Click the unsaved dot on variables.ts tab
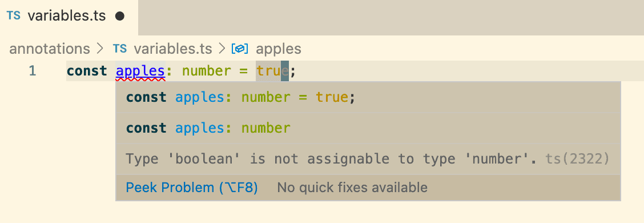Image resolution: width=644 pixels, height=223 pixels. tap(119, 17)
